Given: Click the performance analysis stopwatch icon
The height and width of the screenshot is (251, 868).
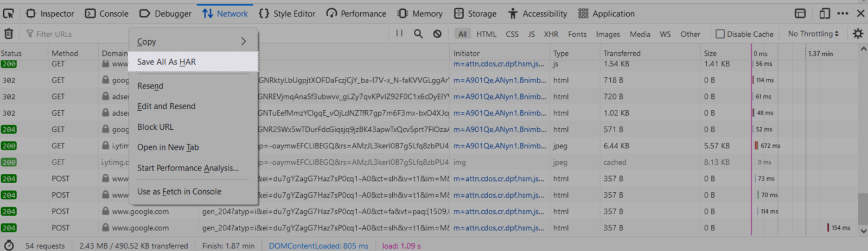Looking at the screenshot, I should 9,246.
